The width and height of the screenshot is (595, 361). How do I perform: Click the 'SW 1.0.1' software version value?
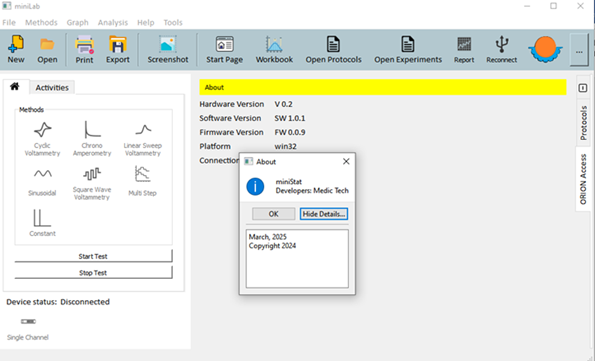coord(290,118)
